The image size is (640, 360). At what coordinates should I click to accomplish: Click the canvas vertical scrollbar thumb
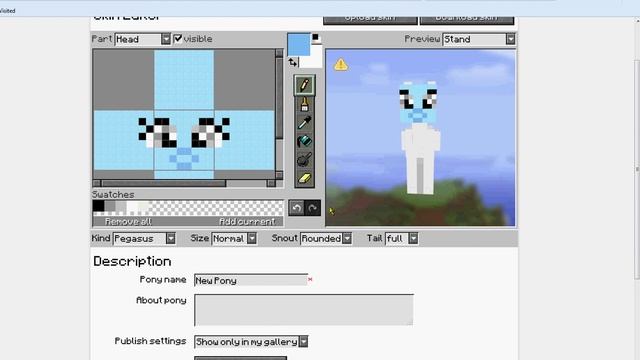[279, 98]
